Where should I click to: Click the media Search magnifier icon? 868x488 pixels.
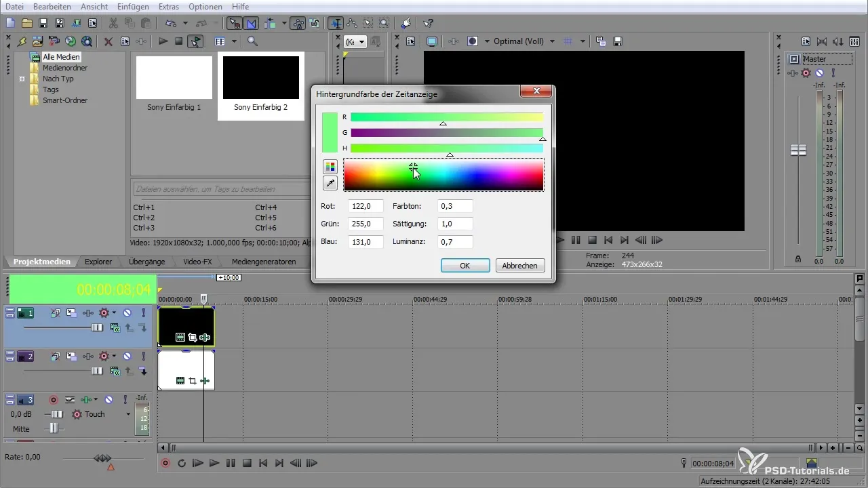(x=252, y=41)
